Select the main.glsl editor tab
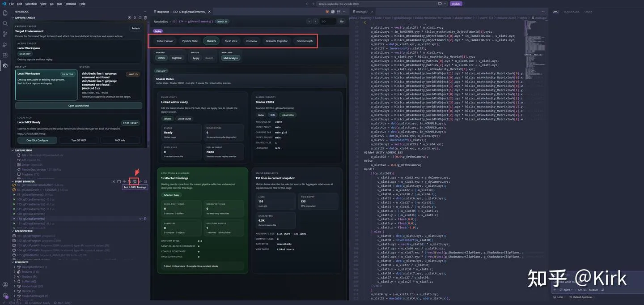Image resolution: width=644 pixels, height=305 pixels. (x=361, y=12)
